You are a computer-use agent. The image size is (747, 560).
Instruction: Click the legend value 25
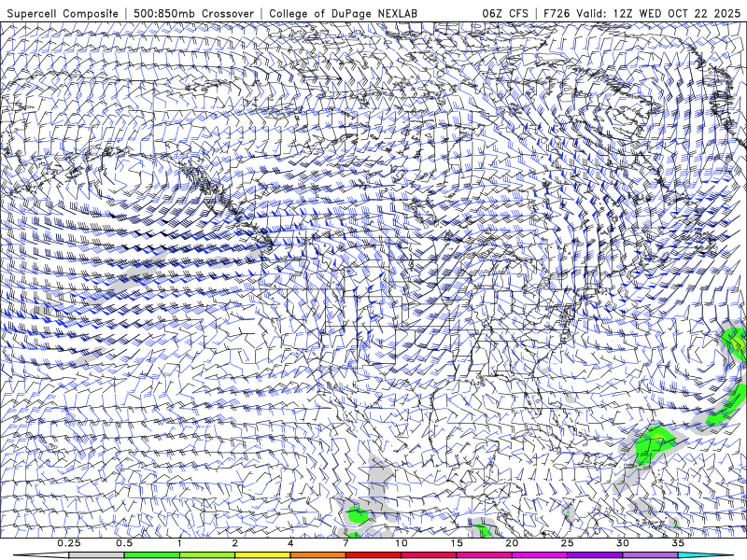(x=567, y=543)
